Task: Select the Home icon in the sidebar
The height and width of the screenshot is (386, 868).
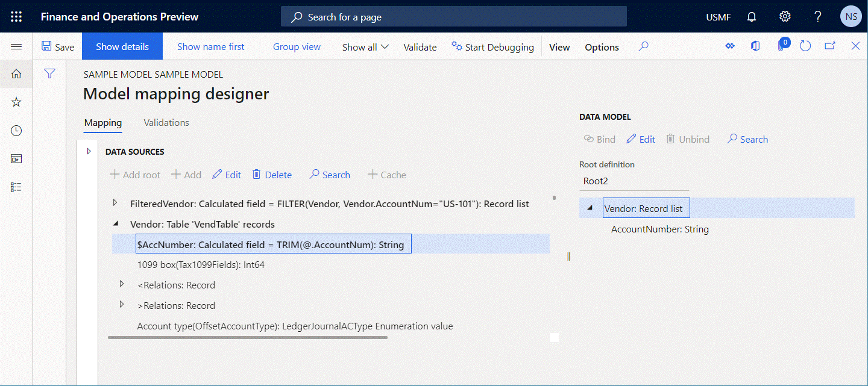Action: 16,73
